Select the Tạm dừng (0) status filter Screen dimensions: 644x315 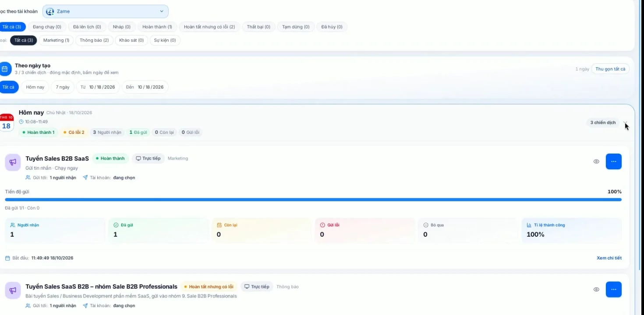(x=296, y=27)
